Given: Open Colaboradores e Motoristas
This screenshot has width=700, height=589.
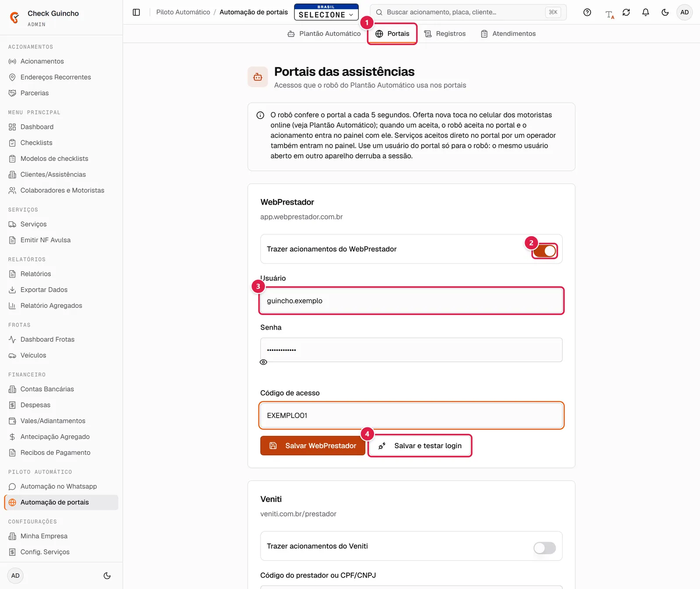Looking at the screenshot, I should tap(61, 190).
